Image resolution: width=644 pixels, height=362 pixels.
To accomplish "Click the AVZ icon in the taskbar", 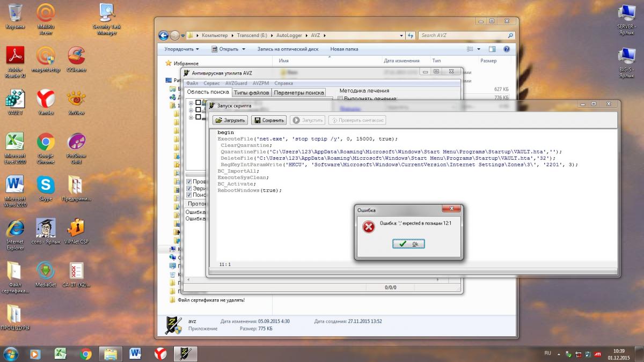I will coord(185,354).
